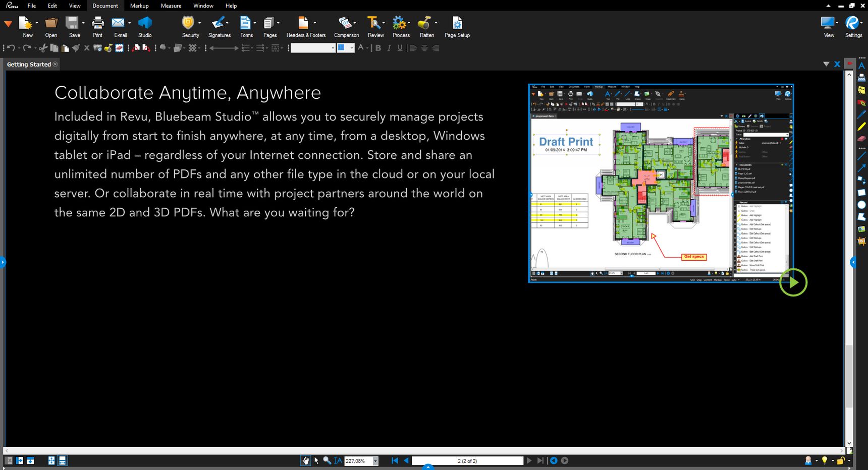Play the Studio video
868x470 pixels.
click(793, 282)
